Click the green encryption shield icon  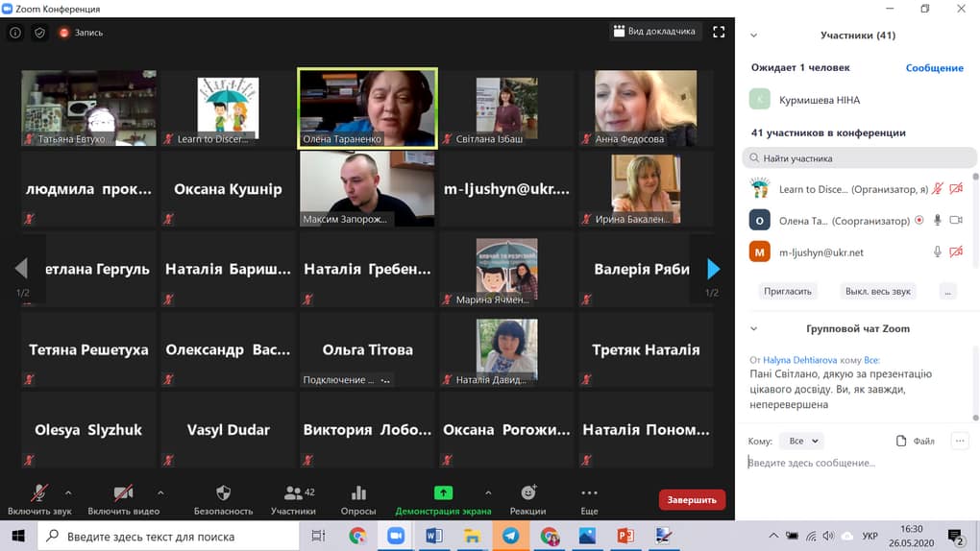[x=39, y=33]
